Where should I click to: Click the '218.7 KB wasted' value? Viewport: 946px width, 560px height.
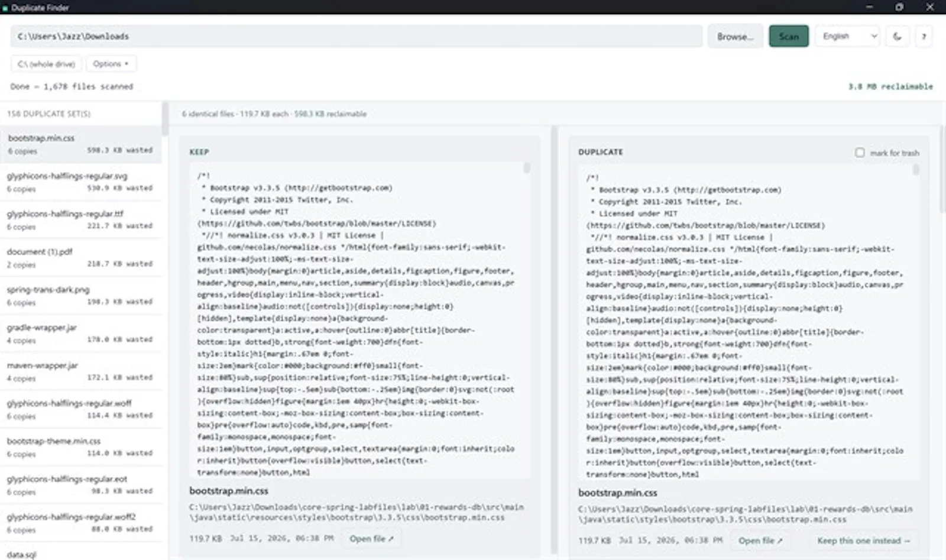120,264
